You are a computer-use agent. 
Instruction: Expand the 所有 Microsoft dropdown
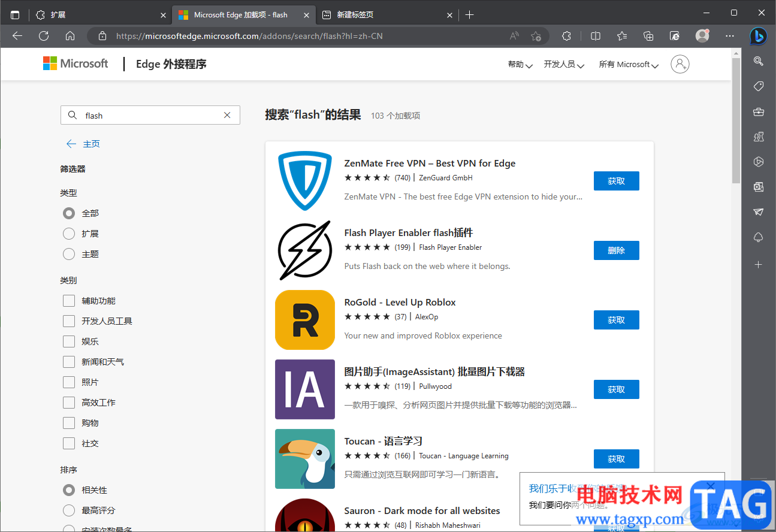point(629,65)
